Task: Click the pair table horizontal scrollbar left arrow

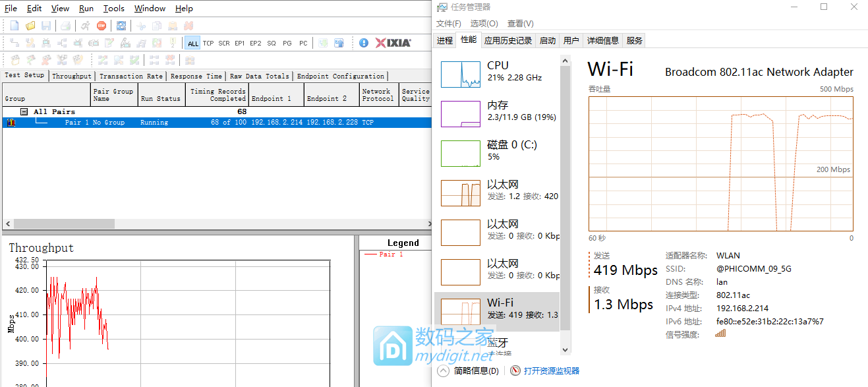Action: pyautogui.click(x=7, y=224)
